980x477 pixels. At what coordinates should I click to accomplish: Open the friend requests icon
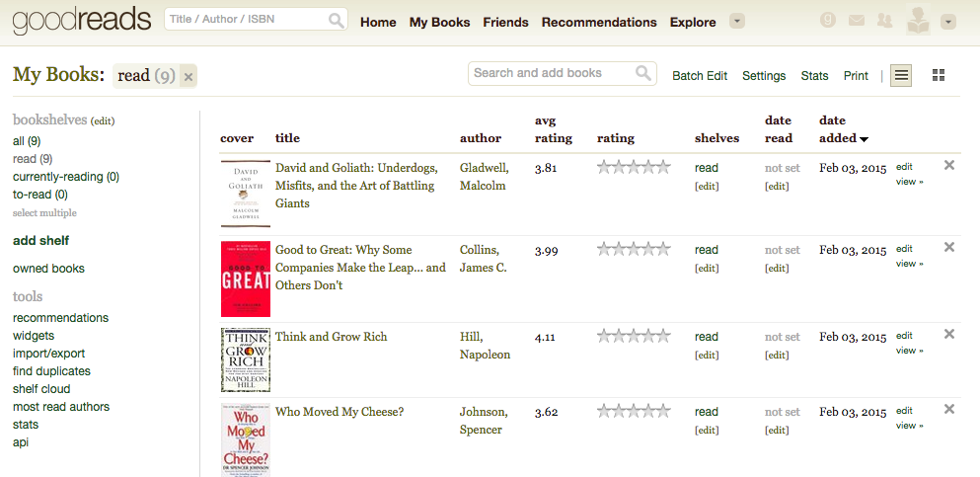coord(884,21)
